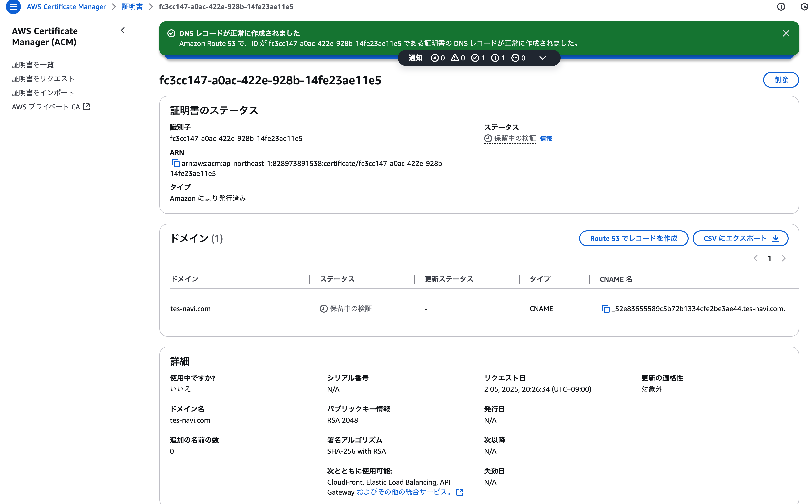This screenshot has width=812, height=504.
Task: Click the タイプ column header
Action: (x=540, y=279)
